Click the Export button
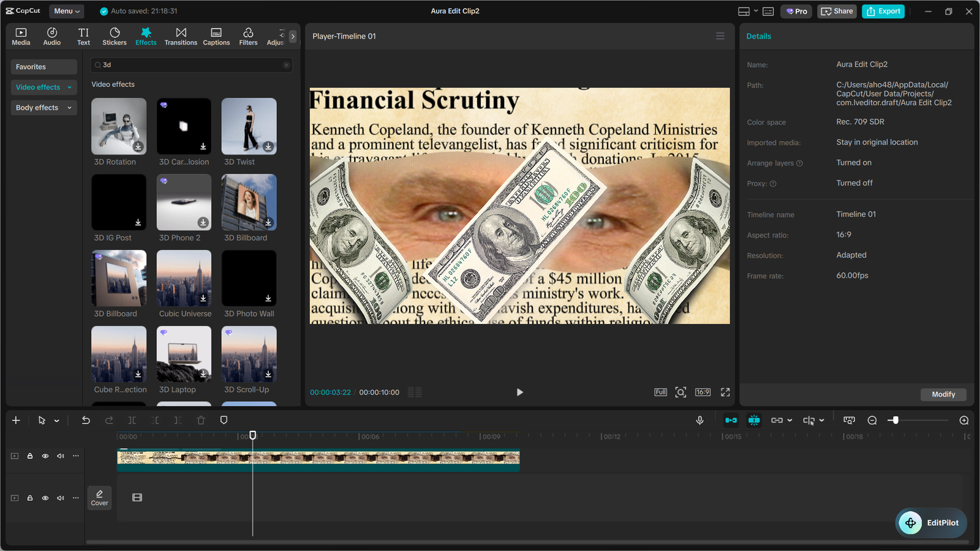 (x=883, y=11)
